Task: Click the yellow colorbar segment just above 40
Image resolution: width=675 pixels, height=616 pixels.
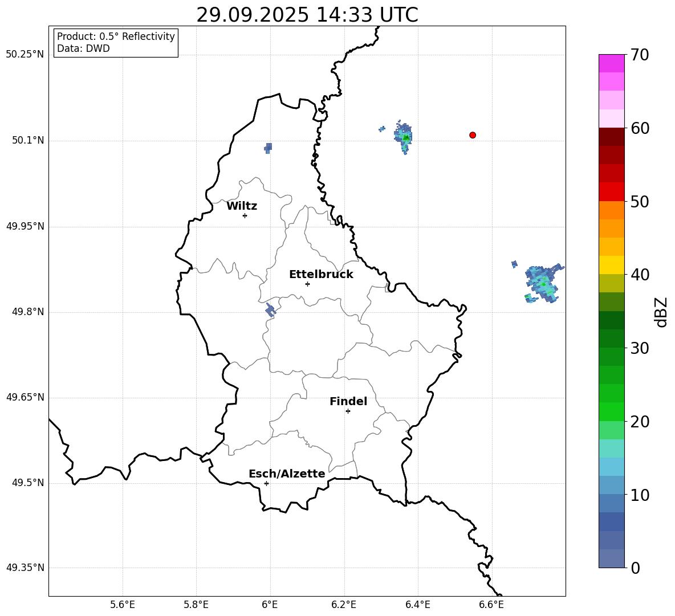Action: (611, 265)
